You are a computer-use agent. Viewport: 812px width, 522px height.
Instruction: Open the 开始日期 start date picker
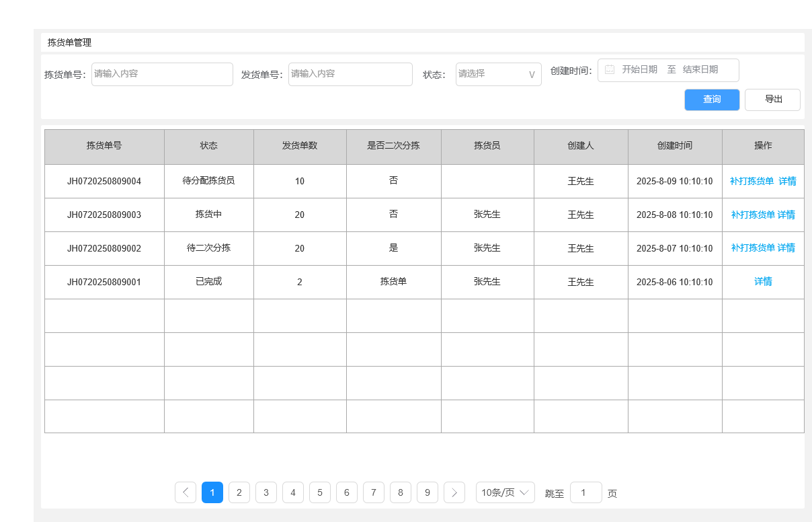tap(639, 70)
